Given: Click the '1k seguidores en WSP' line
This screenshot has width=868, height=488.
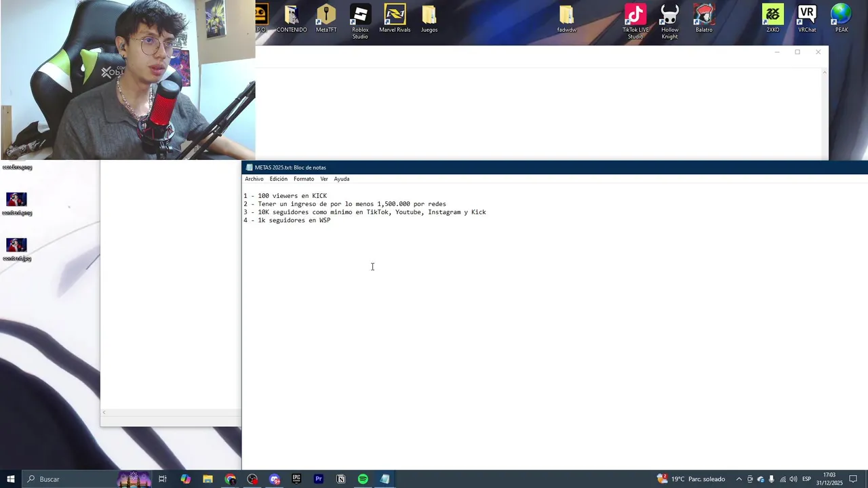Looking at the screenshot, I should pyautogui.click(x=288, y=220).
